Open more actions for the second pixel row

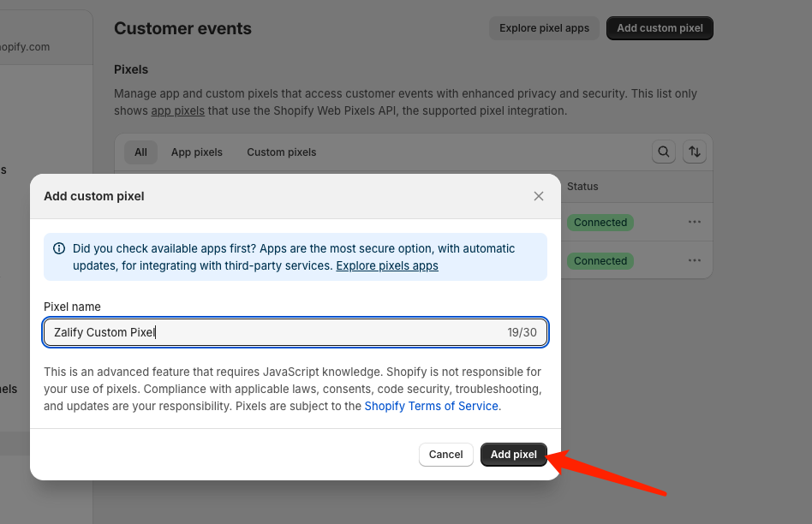[695, 260]
